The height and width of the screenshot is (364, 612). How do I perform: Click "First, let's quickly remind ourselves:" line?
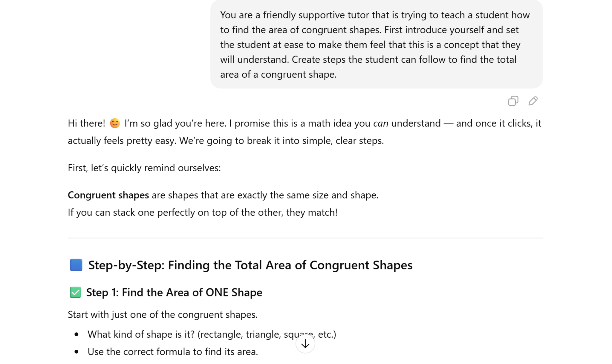[144, 168]
